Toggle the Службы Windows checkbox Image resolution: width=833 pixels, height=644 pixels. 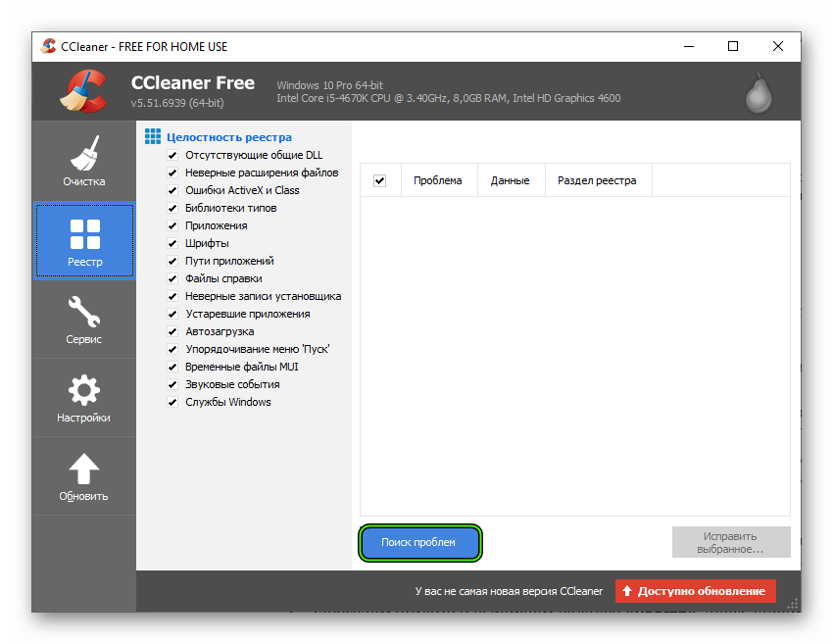172,402
